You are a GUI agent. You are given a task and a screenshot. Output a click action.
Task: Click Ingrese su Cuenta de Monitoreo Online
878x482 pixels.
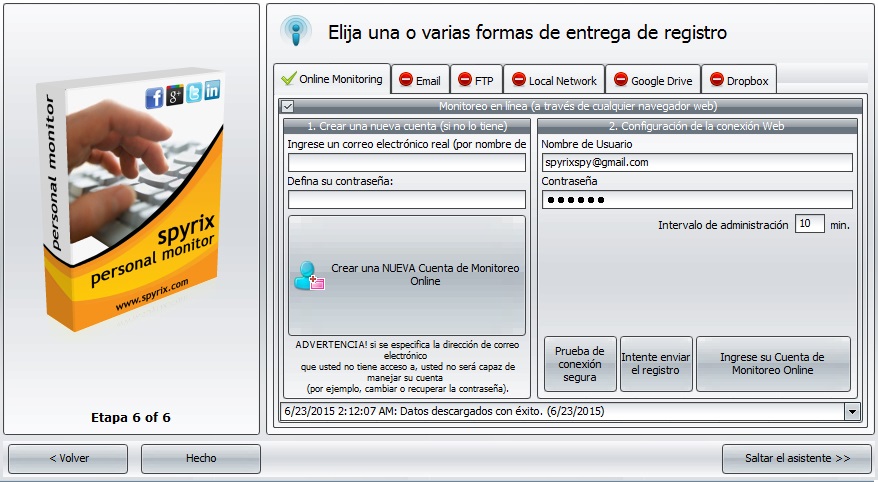click(773, 364)
